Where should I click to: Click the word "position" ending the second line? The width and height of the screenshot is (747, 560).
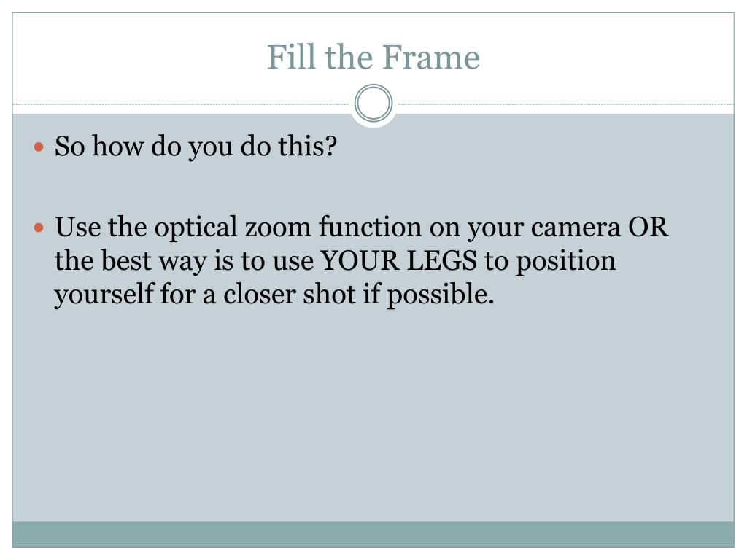point(566,262)
